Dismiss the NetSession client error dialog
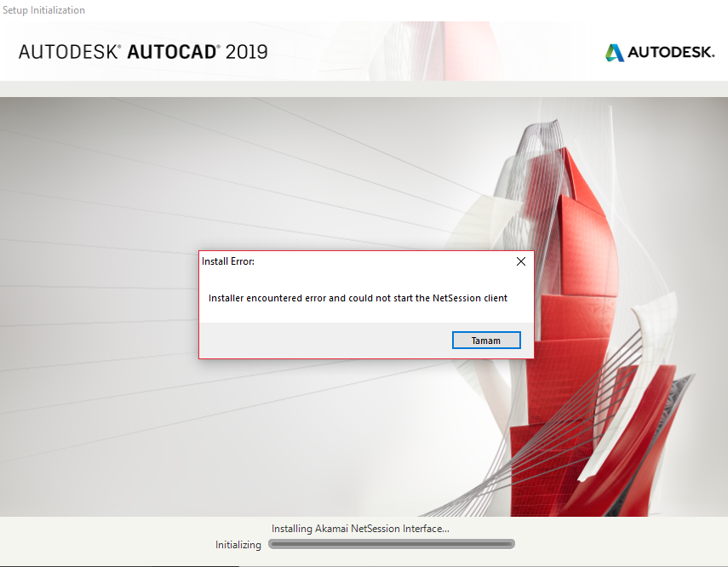728x567 pixels. click(x=486, y=340)
